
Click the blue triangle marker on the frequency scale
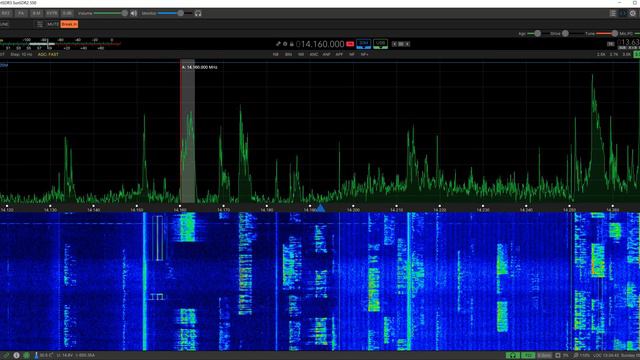[321, 208]
